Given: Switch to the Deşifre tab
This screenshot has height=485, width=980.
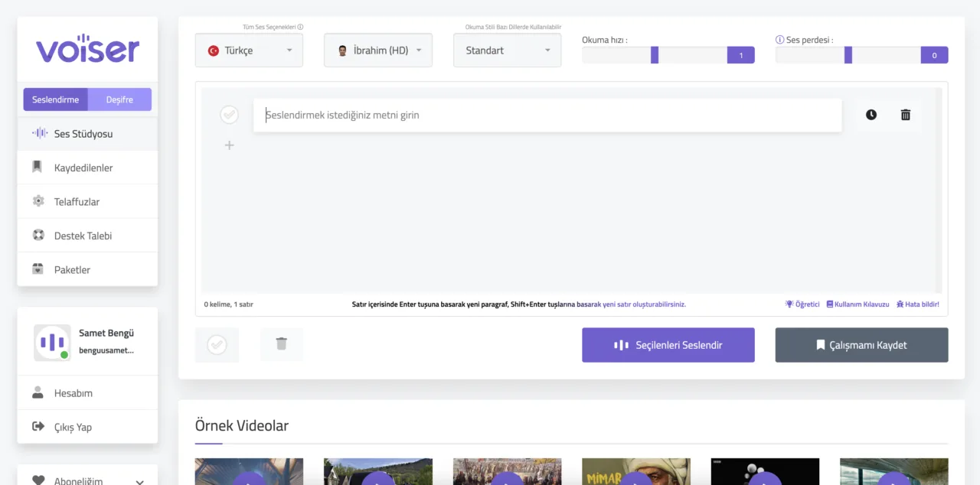Looking at the screenshot, I should [x=119, y=99].
